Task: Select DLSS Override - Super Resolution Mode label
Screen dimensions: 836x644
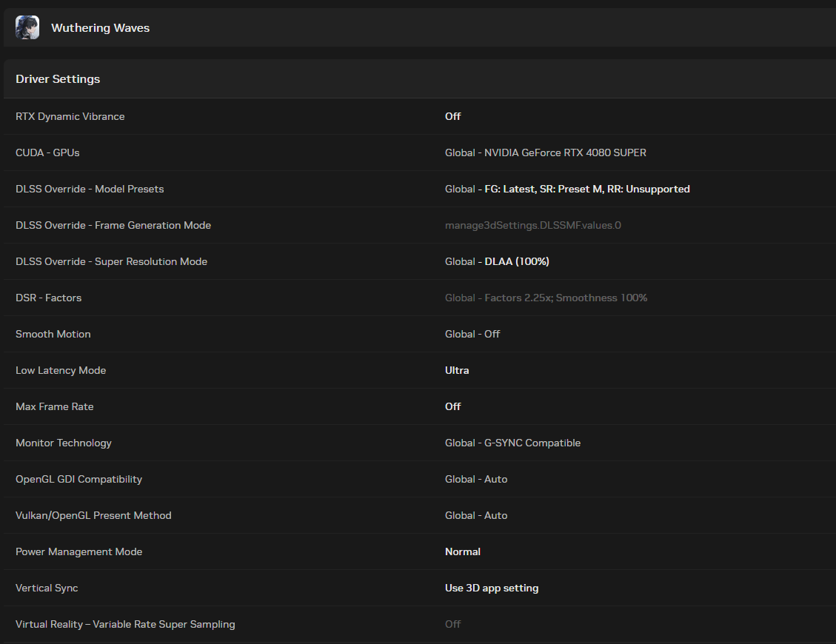Action: [111, 261]
